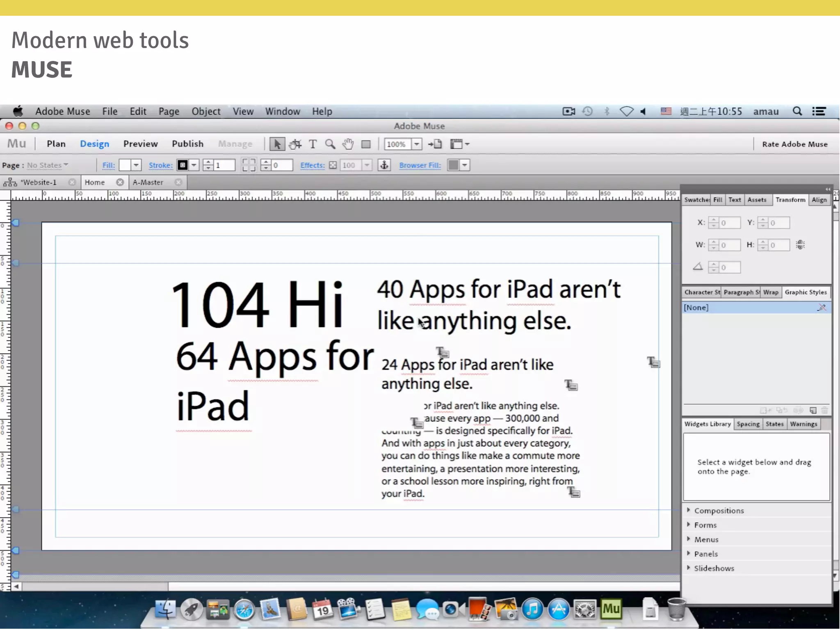Open the Window menu
840x630 pixels.
click(283, 111)
